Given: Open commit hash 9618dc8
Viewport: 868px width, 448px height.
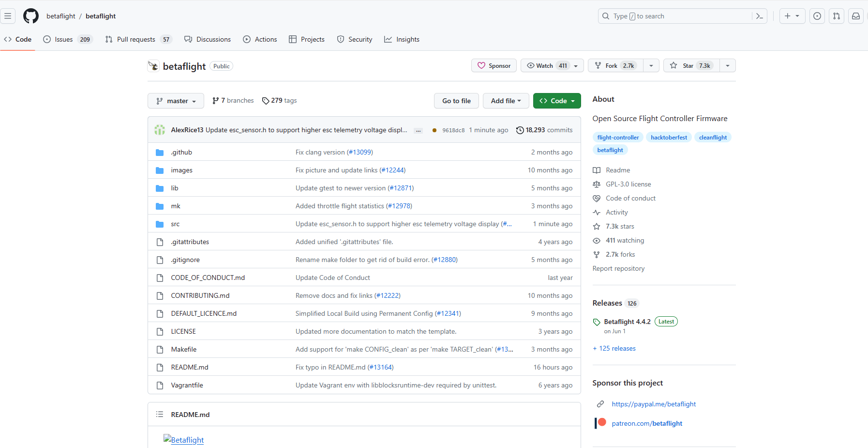Looking at the screenshot, I should 453,130.
